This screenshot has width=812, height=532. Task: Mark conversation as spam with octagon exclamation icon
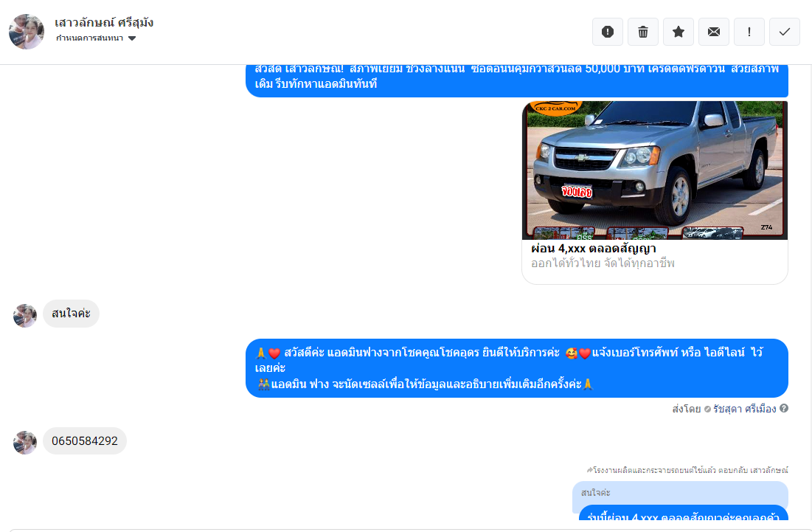click(608, 32)
